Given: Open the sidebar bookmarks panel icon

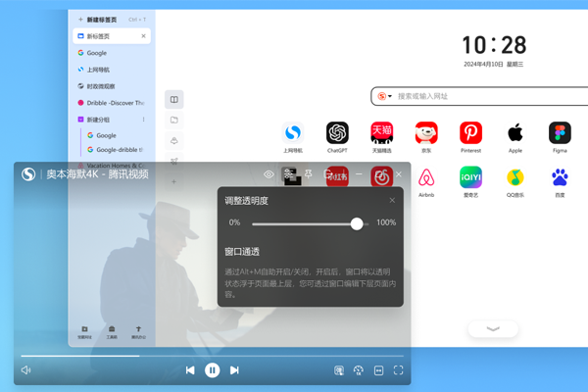Looking at the screenshot, I should click(173, 99).
